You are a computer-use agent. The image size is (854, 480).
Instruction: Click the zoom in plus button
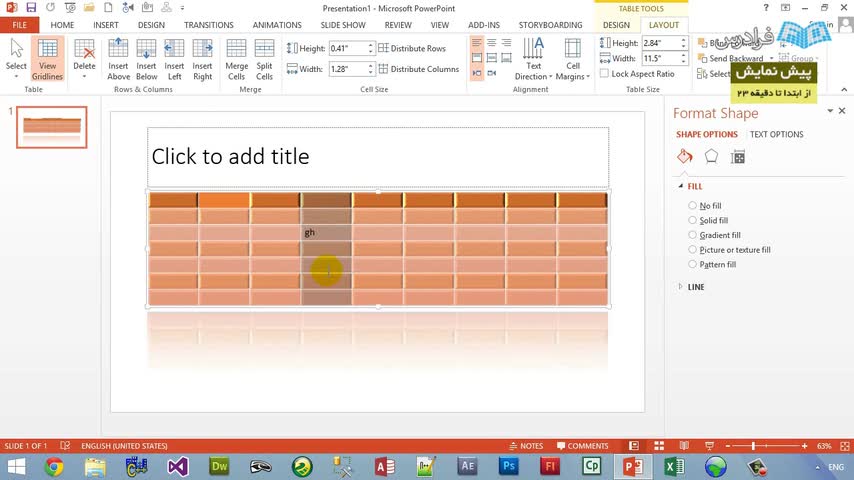(x=804, y=446)
